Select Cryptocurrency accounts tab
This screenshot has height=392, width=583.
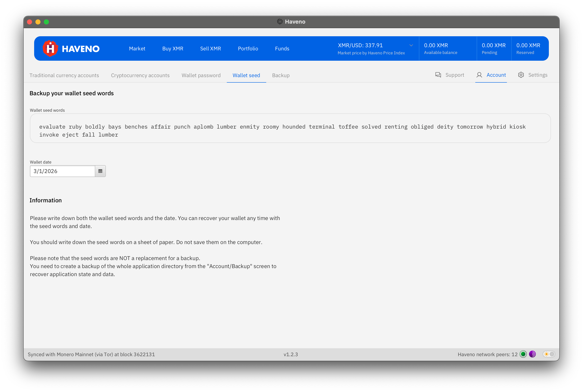(x=140, y=75)
